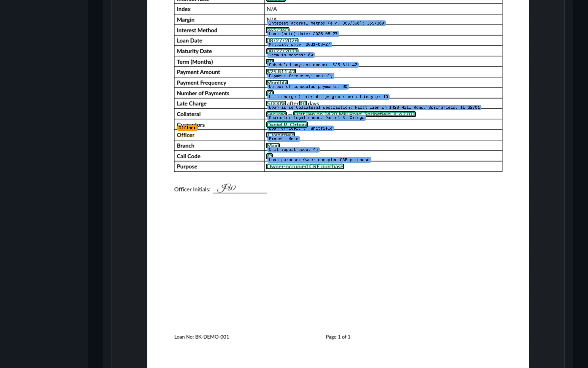Select the highlighted 4a Call Code value
This screenshot has width=588, height=368.
tap(269, 156)
